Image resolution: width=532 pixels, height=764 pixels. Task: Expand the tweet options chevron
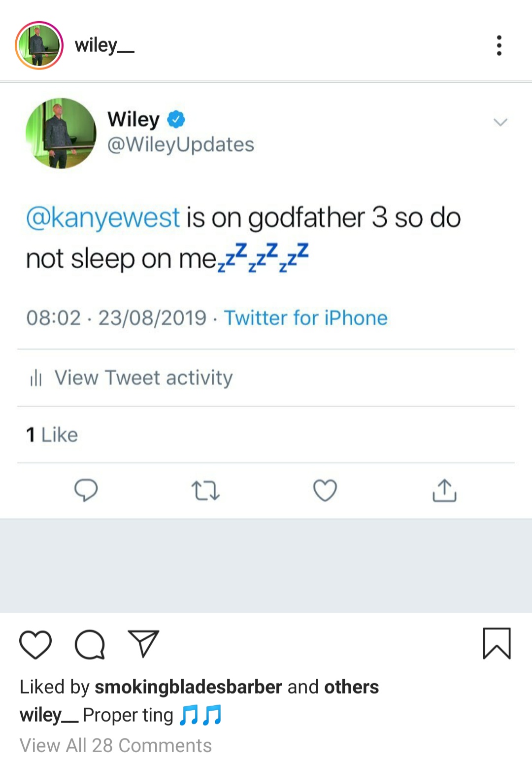pyautogui.click(x=500, y=122)
